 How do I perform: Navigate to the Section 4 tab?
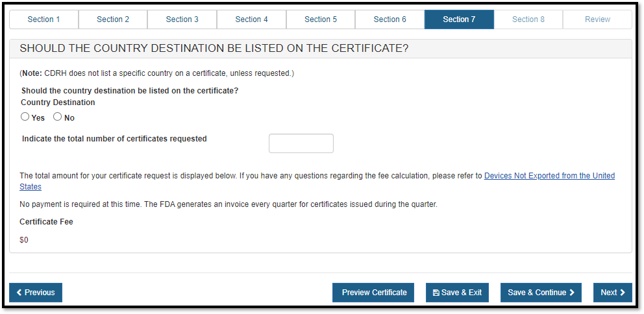251,19
